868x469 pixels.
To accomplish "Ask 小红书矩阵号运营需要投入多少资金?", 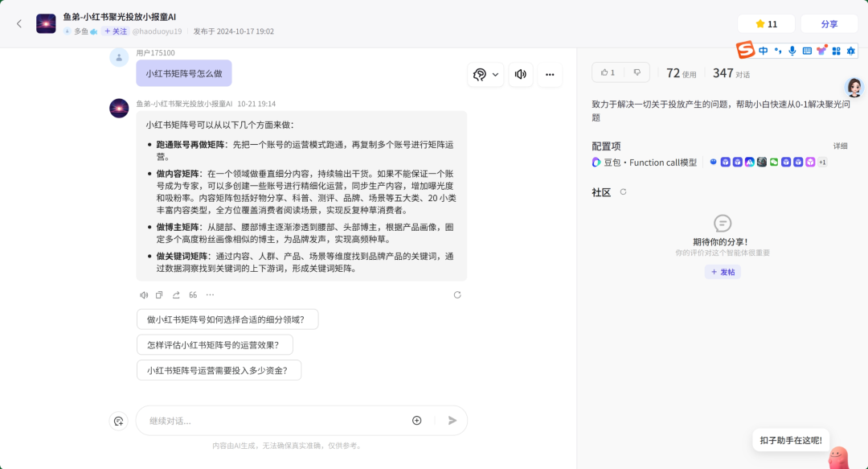I will click(219, 370).
